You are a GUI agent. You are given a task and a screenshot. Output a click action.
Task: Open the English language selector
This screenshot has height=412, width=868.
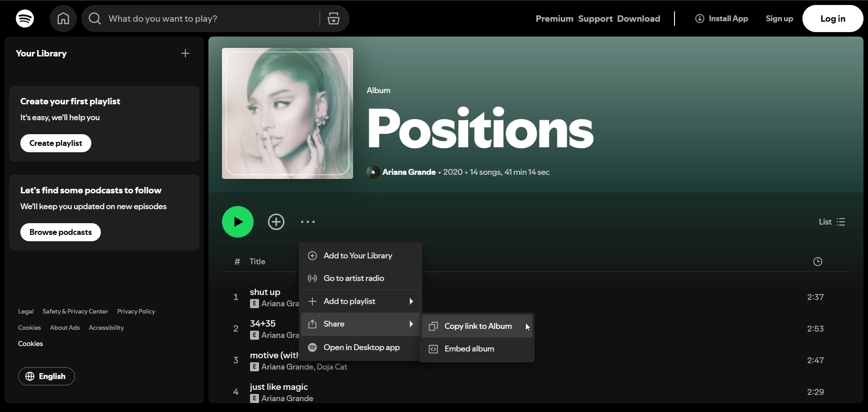pyautogui.click(x=47, y=376)
